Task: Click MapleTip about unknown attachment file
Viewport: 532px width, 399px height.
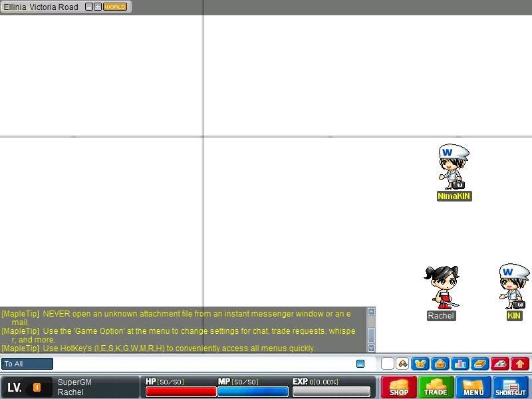Action: (176, 318)
